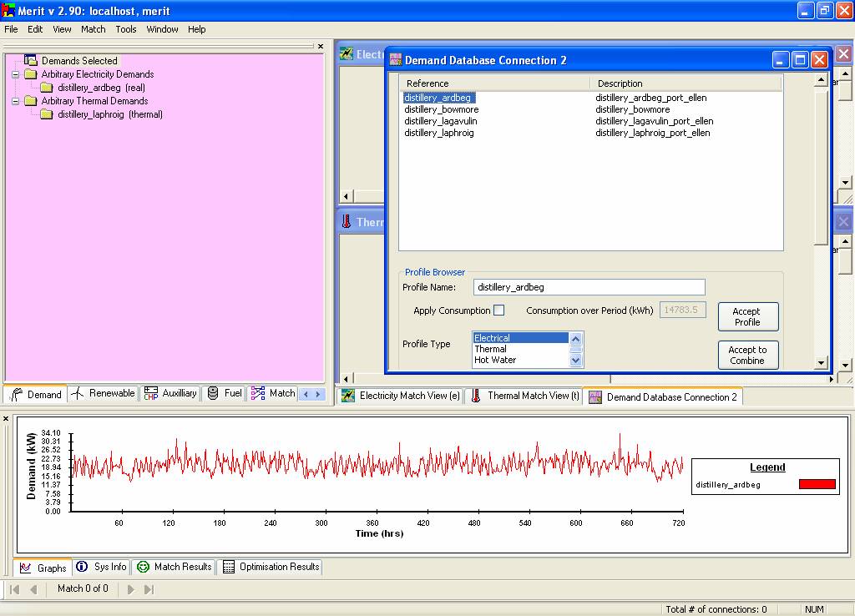This screenshot has height=616, width=855.
Task: Click the Accept Profile button
Action: (x=747, y=317)
